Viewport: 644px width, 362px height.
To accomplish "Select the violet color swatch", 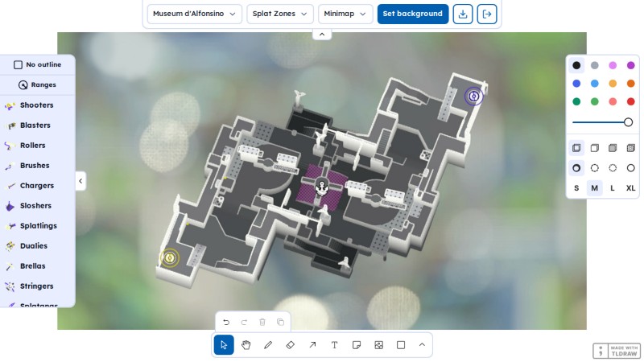I will pyautogui.click(x=631, y=65).
